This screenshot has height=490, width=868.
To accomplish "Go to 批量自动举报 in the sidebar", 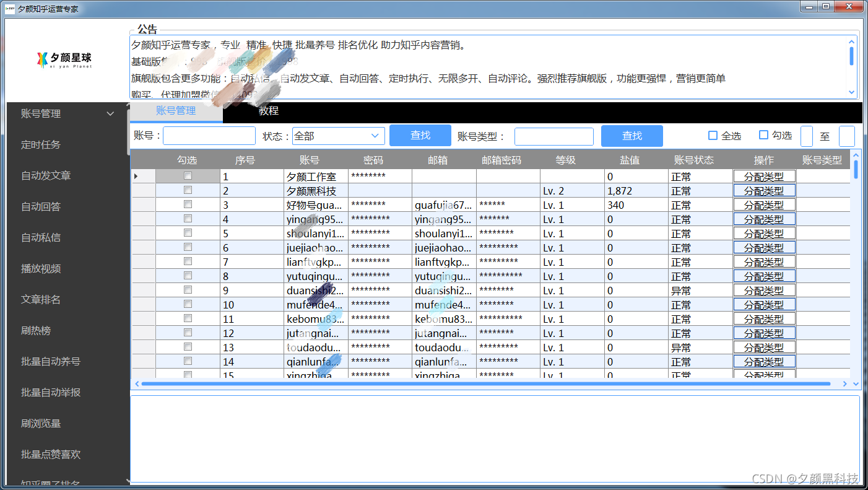I will pyautogui.click(x=51, y=392).
